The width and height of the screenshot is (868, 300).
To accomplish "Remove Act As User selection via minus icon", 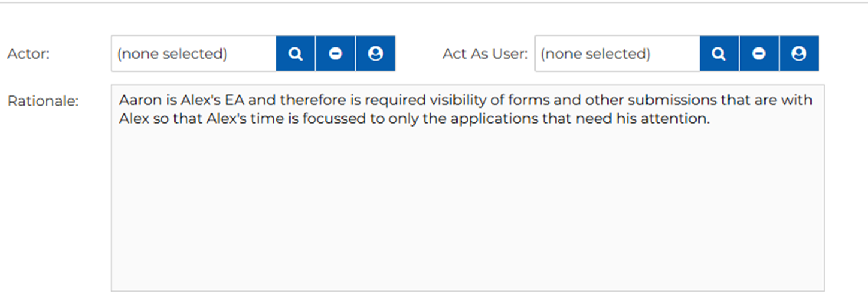I will 759,53.
